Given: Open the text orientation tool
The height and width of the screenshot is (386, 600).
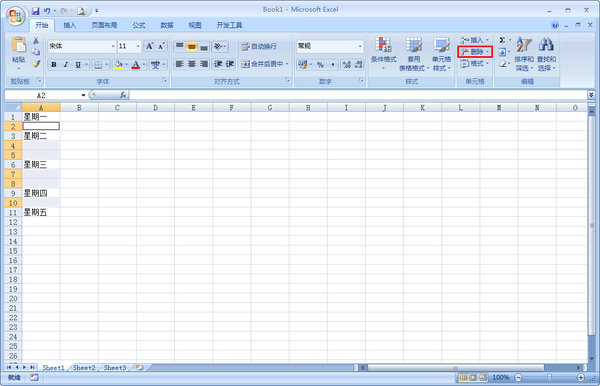Looking at the screenshot, I should point(218,46).
